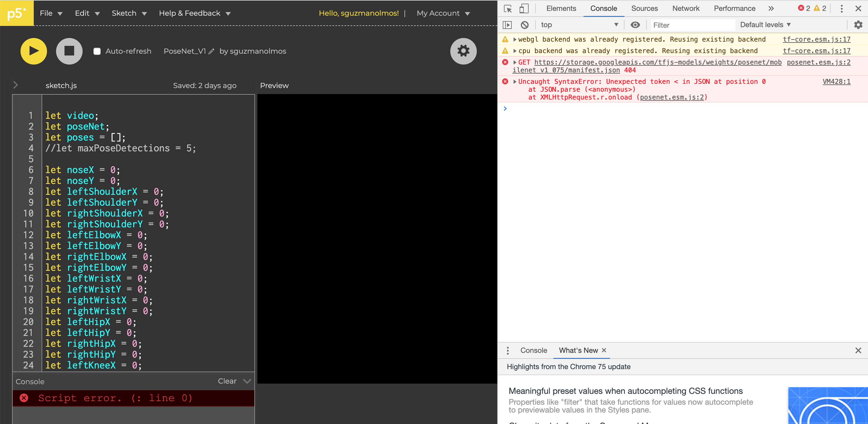This screenshot has height=424, width=868.
Task: Switch to the Elements tab
Action: pos(561,8)
